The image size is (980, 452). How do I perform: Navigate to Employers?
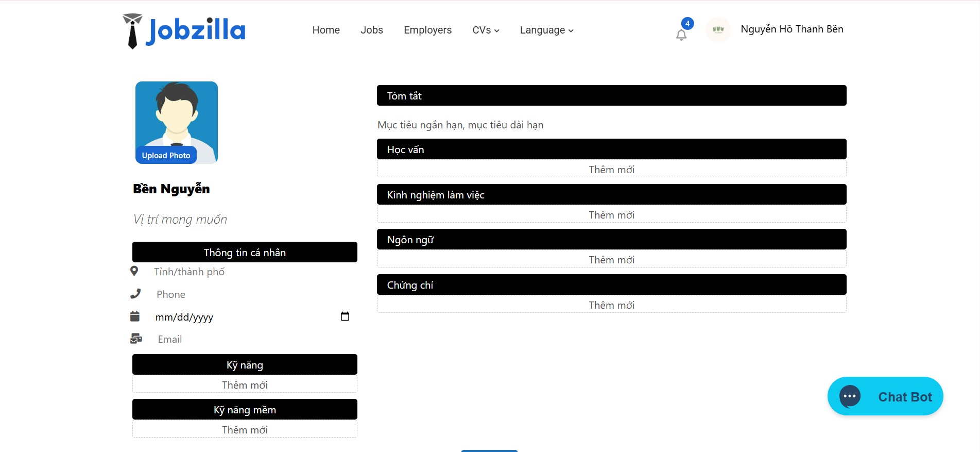[427, 30]
